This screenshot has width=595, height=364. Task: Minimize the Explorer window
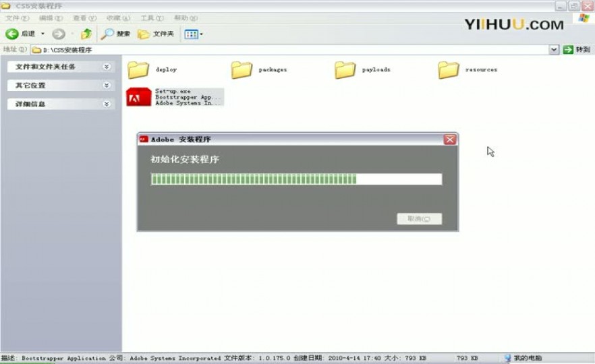point(561,6)
